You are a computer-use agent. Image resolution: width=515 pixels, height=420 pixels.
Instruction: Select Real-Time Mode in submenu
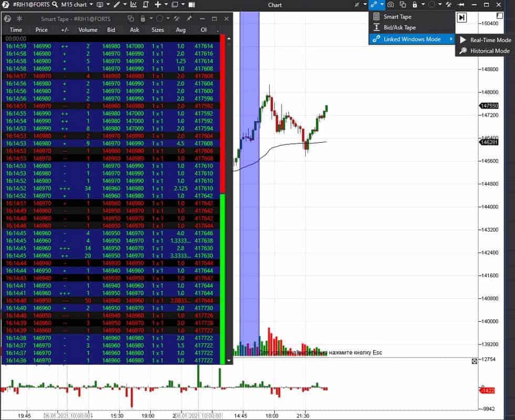click(490, 40)
